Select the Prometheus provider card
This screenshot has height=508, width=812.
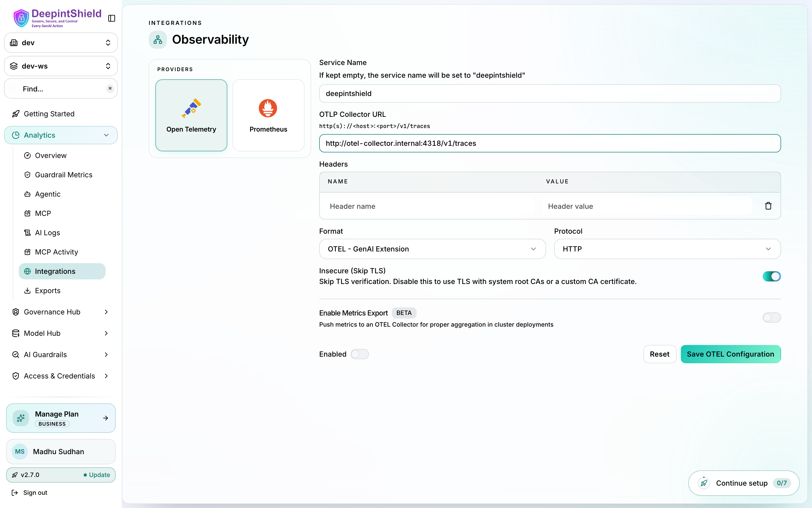[268, 115]
